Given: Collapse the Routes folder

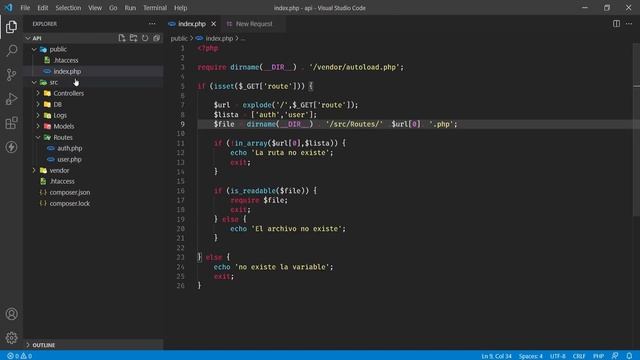Looking at the screenshot, I should [38, 137].
